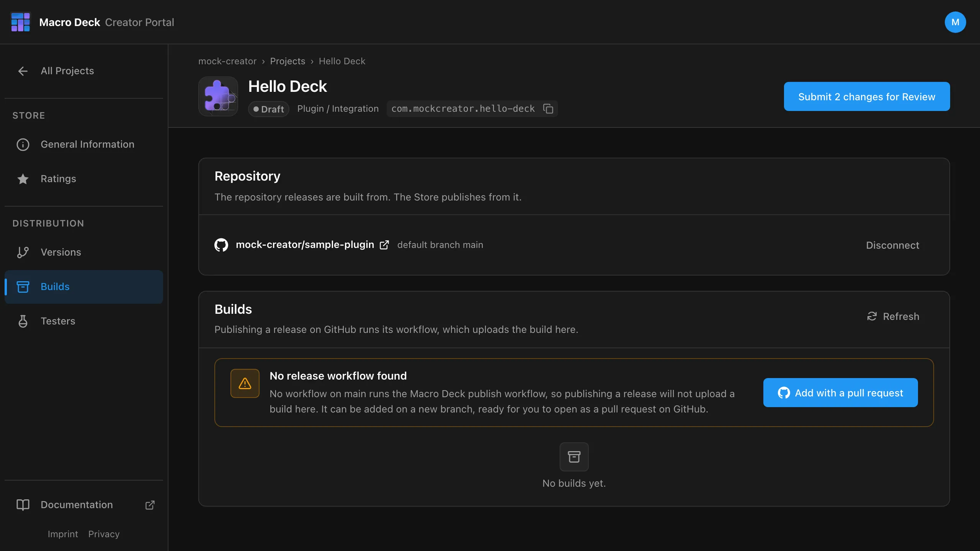
Task: Open the Ratings page
Action: [x=84, y=179]
